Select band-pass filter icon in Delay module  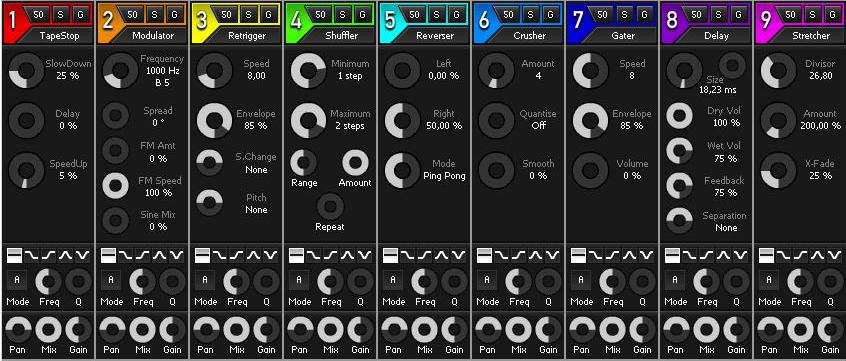tap(724, 255)
